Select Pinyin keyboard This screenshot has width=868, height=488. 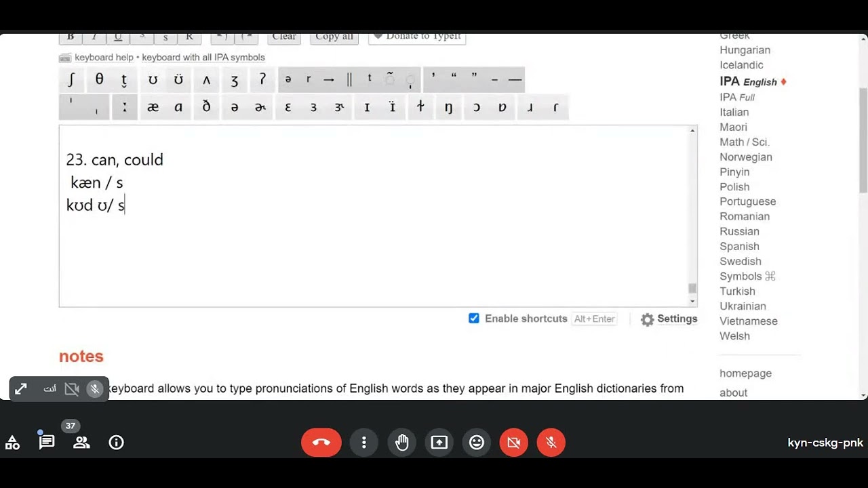coord(734,172)
